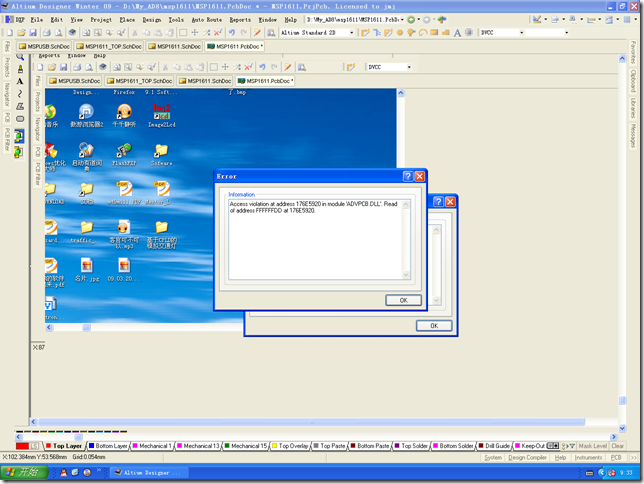Save the document with the floppy disk icon
644x484 pixels.
point(33,32)
